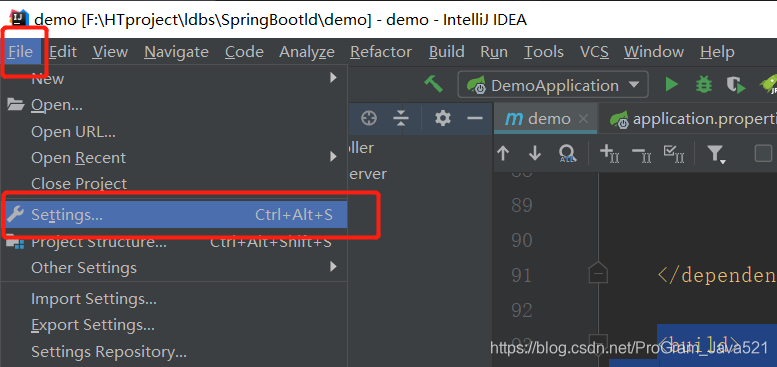This screenshot has width=777, height=367.
Task: Expand the Other Settings submenu
Action: pyautogui.click(x=174, y=268)
